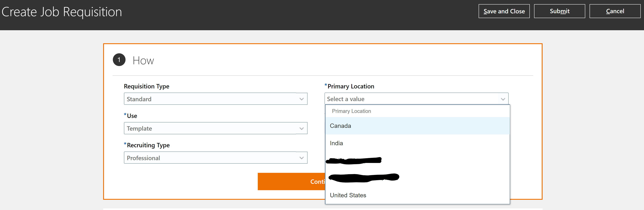Submit the job requisition
The width and height of the screenshot is (644, 210).
560,11
